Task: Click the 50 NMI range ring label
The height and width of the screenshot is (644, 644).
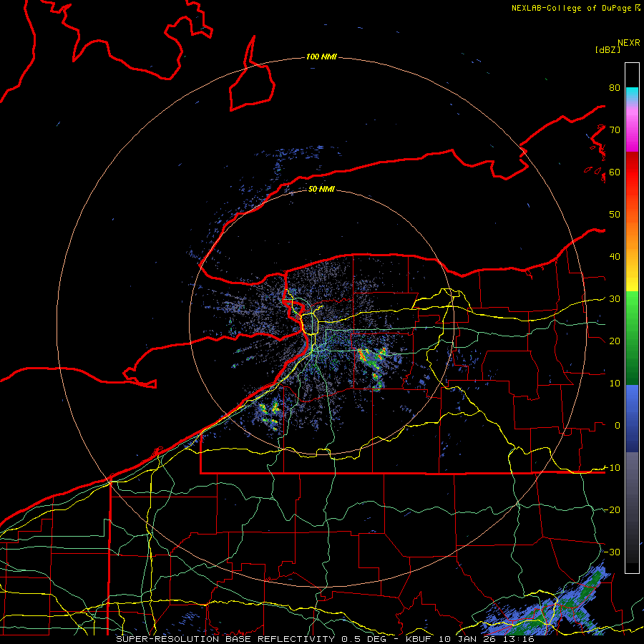Action: (x=321, y=189)
